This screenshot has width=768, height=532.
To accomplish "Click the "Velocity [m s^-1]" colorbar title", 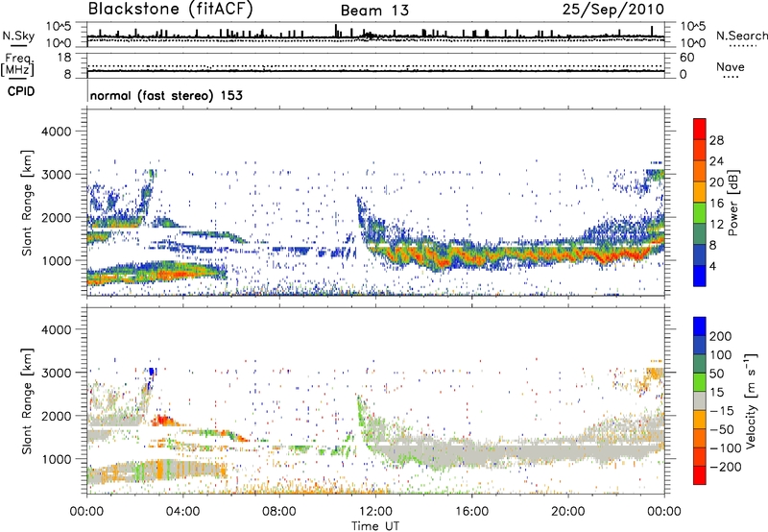I will click(751, 400).
